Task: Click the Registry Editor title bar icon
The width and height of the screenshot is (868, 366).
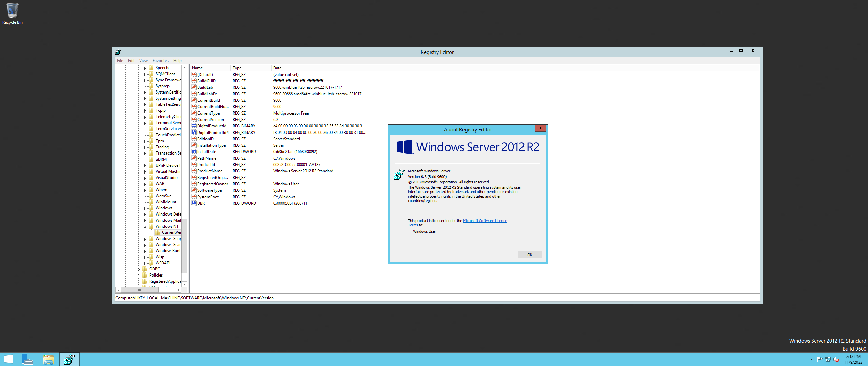Action: pos(118,52)
